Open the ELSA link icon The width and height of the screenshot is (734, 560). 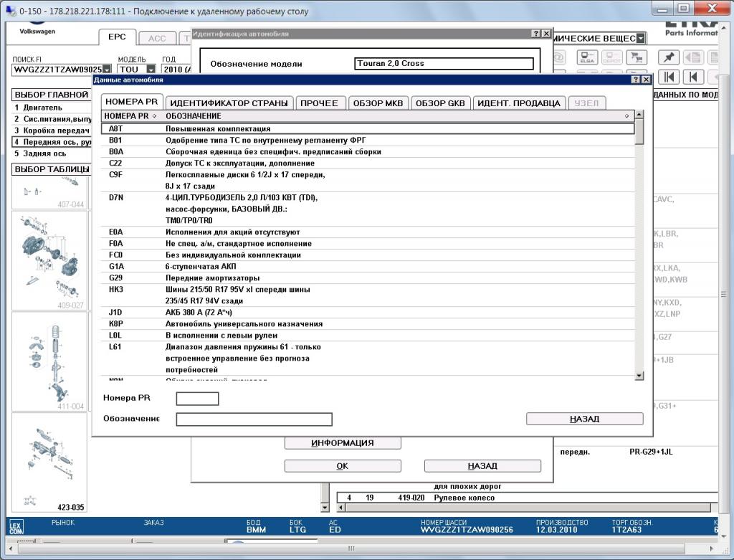coord(586,57)
